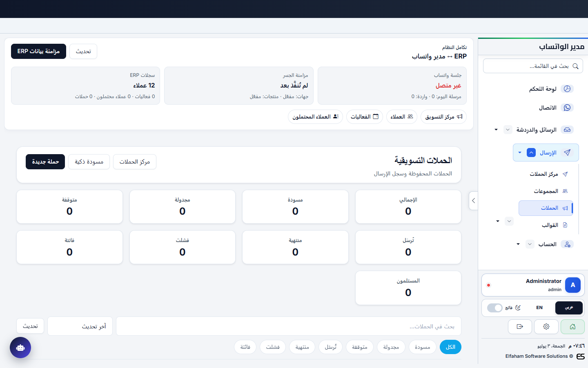Screen dimensions: 588x368
Task: Collapse the sidebar using the side arrow handle
Action: pos(473,201)
